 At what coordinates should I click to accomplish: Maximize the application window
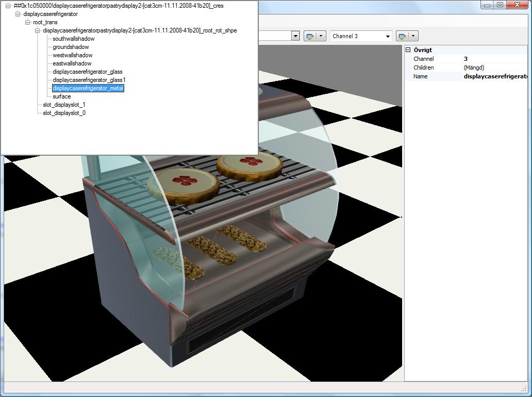pos(500,5)
